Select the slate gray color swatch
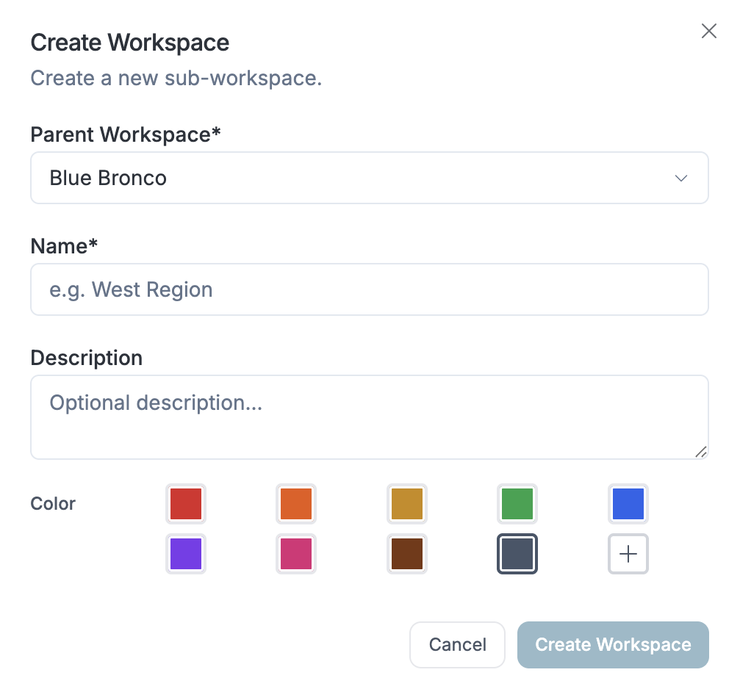 pos(517,554)
